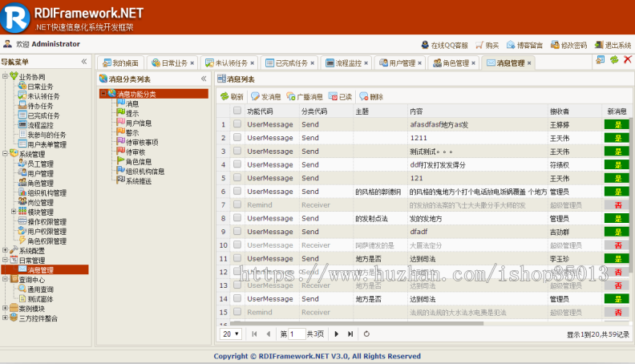Screen dimensions: 635x364
Task: Click the vertical scrollbar of message table
Action: (630, 194)
